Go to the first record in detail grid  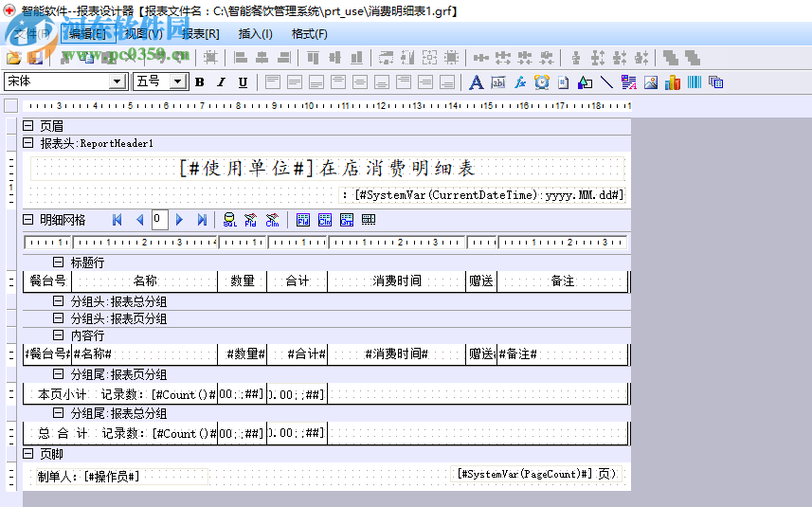pyautogui.click(x=117, y=220)
